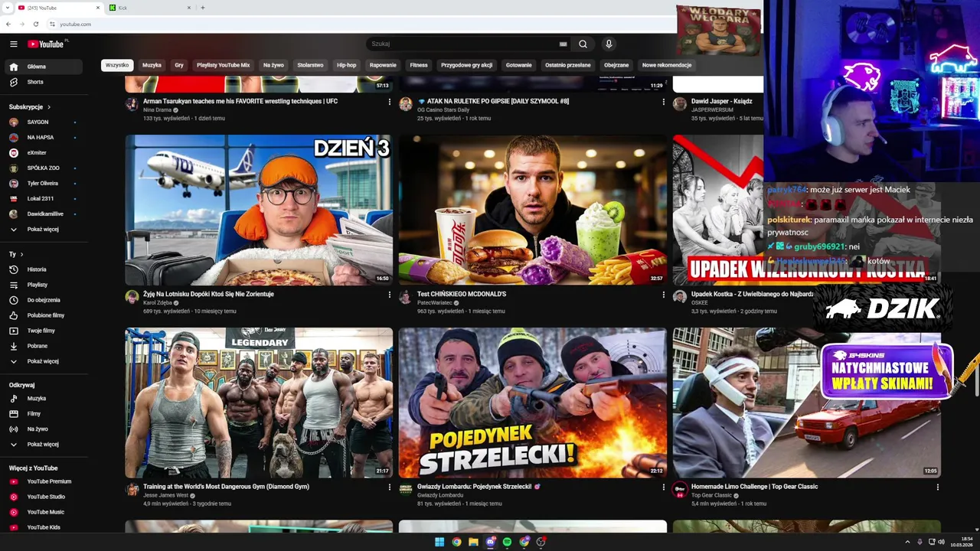
Task: Open Na żywo under Odkrywaj
Action: [x=45, y=429]
